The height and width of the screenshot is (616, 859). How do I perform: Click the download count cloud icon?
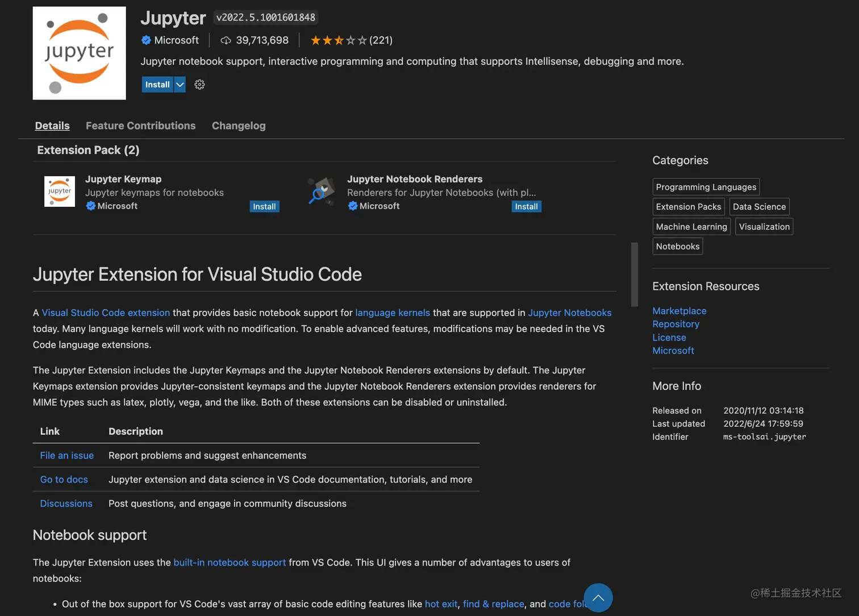pyautogui.click(x=226, y=40)
